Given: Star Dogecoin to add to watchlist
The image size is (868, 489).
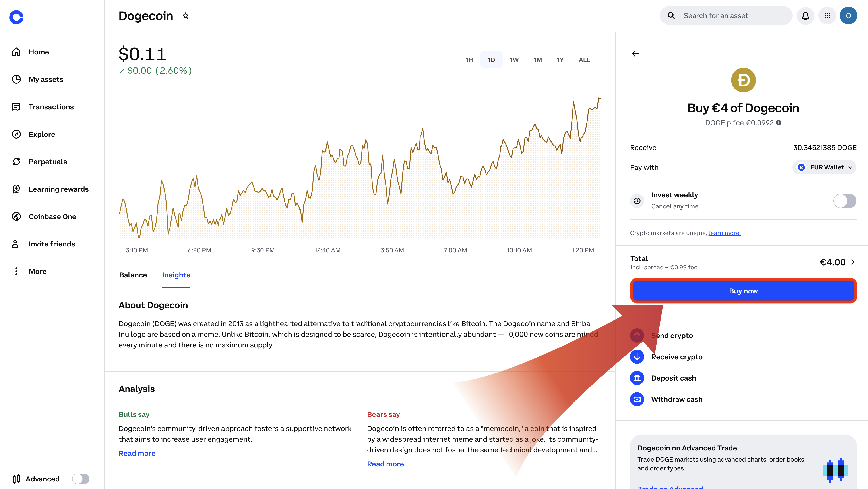Looking at the screenshot, I should tap(185, 16).
